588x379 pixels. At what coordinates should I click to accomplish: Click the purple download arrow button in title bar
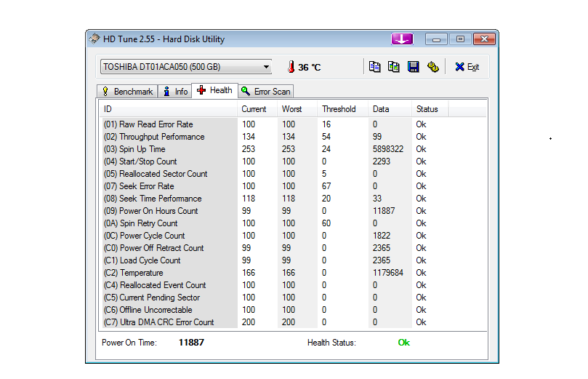pos(402,39)
